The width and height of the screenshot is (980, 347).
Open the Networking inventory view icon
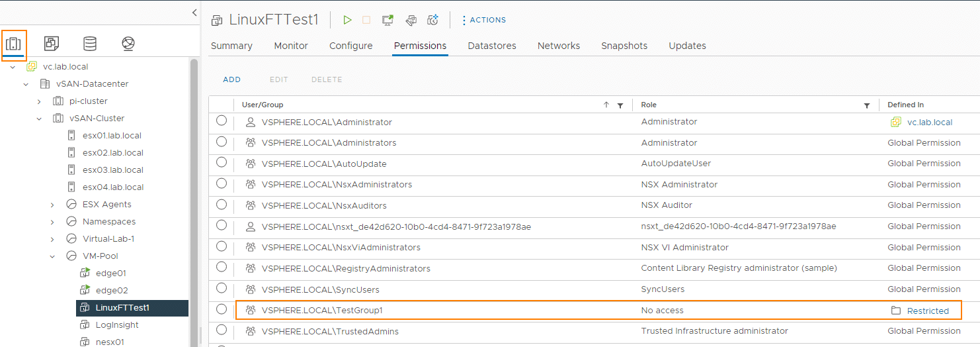[128, 44]
